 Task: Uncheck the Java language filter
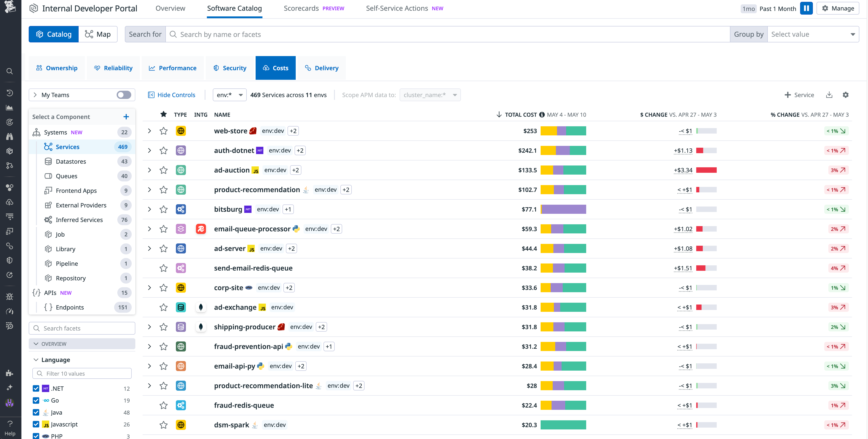[x=36, y=412]
